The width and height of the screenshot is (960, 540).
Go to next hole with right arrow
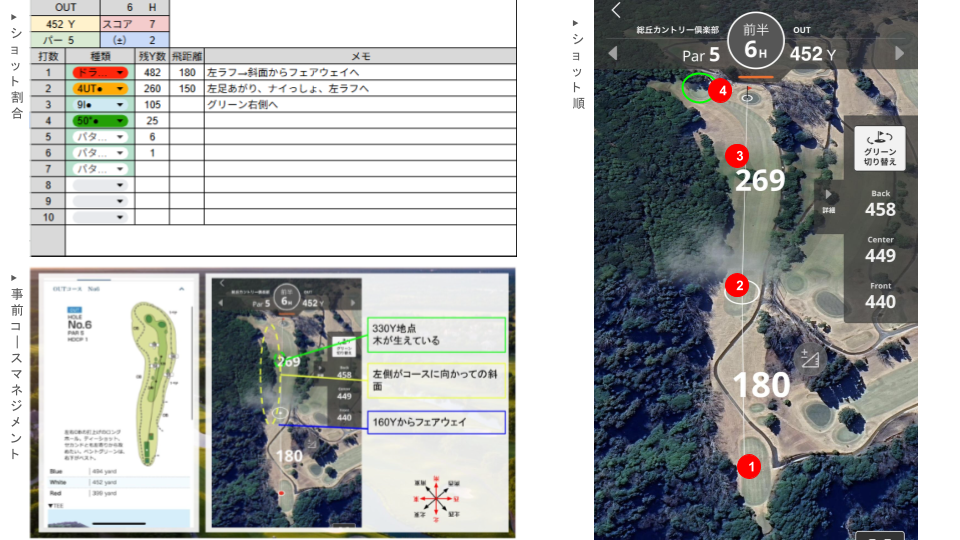click(x=899, y=53)
